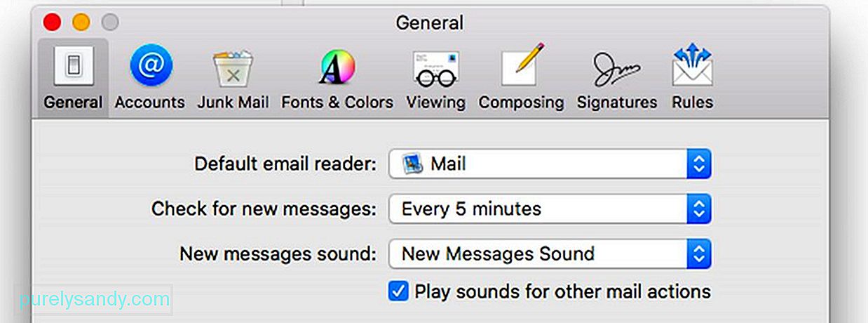Open the New messages sound dropdown
Image resolution: width=868 pixels, height=323 pixels.
(x=550, y=254)
